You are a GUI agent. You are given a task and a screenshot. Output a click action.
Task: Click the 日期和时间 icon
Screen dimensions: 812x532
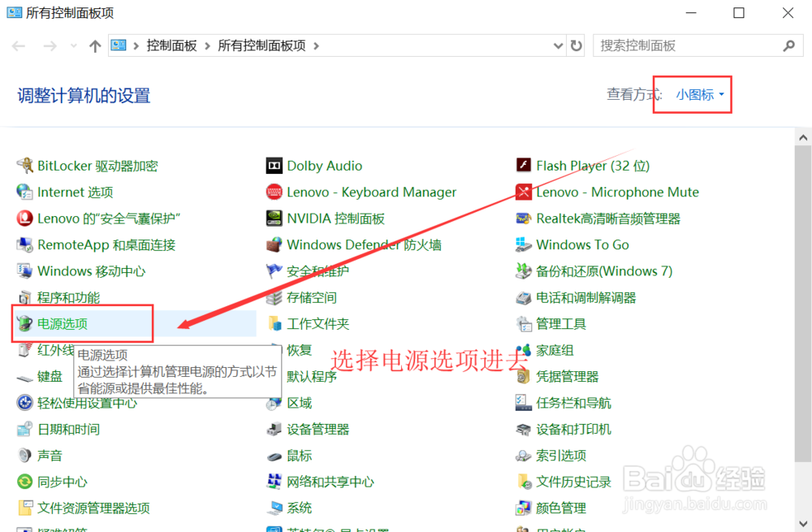tap(25, 429)
